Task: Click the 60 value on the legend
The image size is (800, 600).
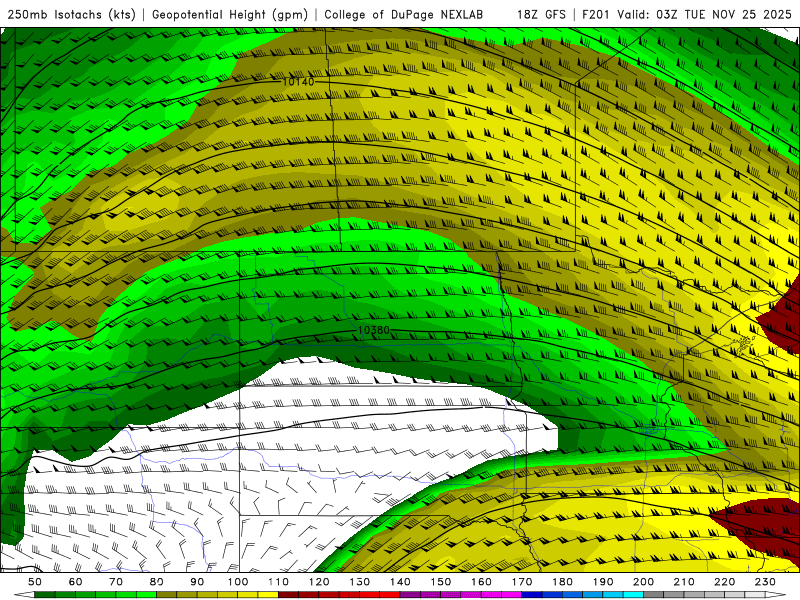Action: tap(76, 582)
